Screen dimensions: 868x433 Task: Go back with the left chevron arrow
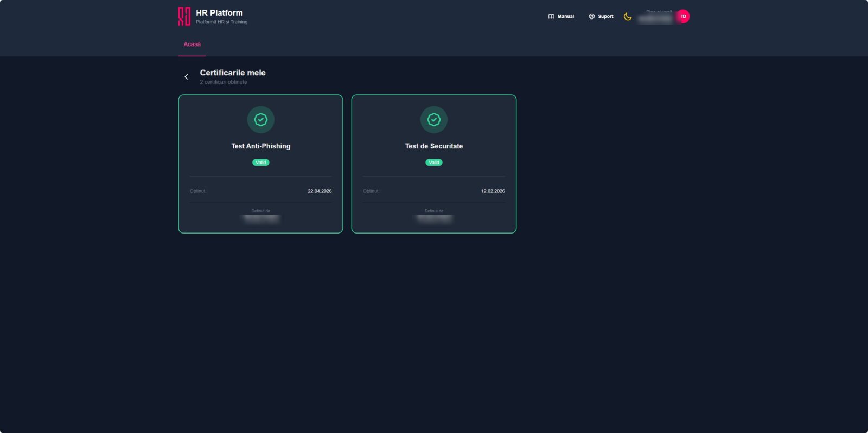[x=186, y=77]
